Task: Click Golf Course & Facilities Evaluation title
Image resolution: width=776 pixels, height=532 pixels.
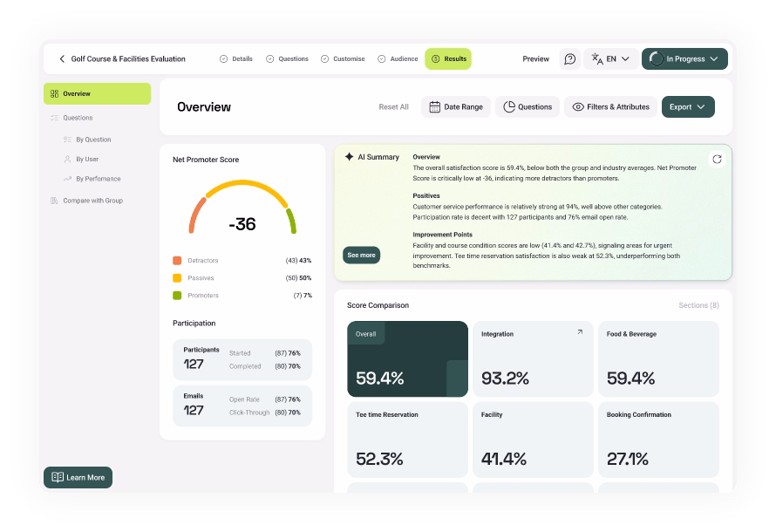Action: [128, 59]
